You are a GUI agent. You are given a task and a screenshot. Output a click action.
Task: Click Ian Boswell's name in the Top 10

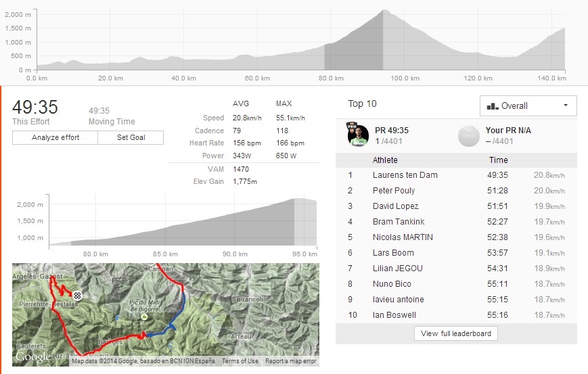[x=394, y=315]
